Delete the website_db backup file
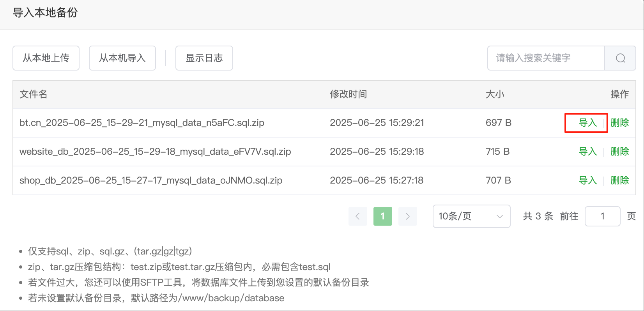 click(619, 152)
